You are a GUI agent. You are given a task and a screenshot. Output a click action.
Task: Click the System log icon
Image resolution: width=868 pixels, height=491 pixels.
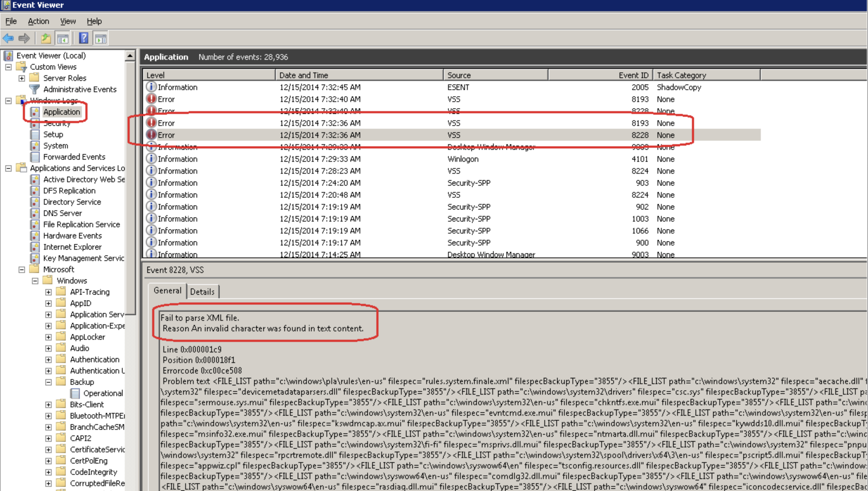(35, 146)
